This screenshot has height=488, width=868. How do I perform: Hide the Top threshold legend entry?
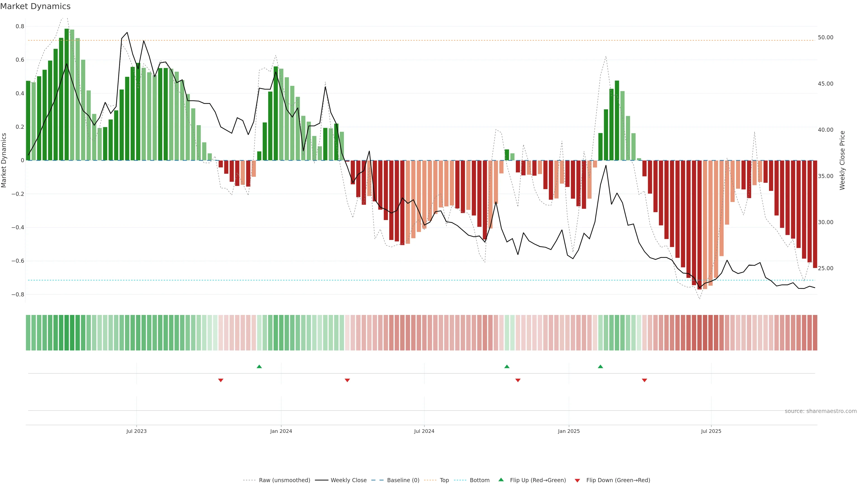pyautogui.click(x=444, y=480)
